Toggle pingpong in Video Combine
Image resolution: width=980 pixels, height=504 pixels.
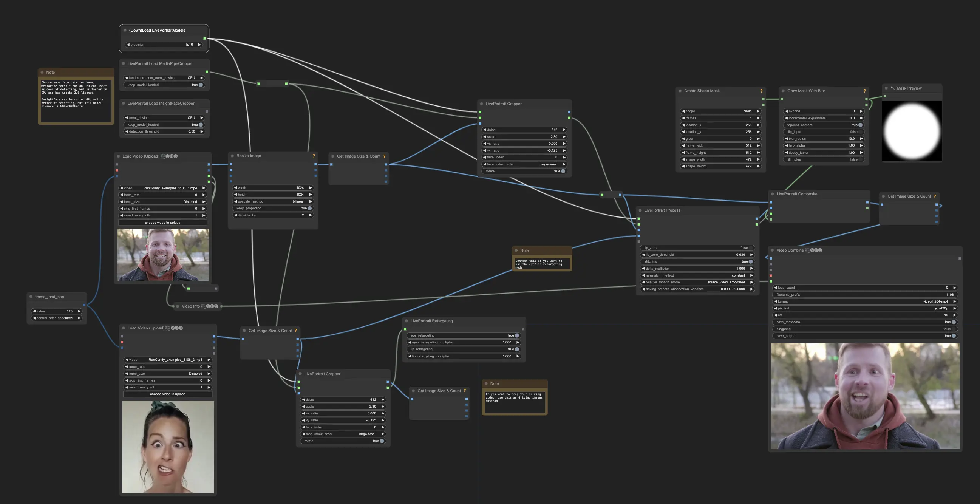tap(954, 329)
